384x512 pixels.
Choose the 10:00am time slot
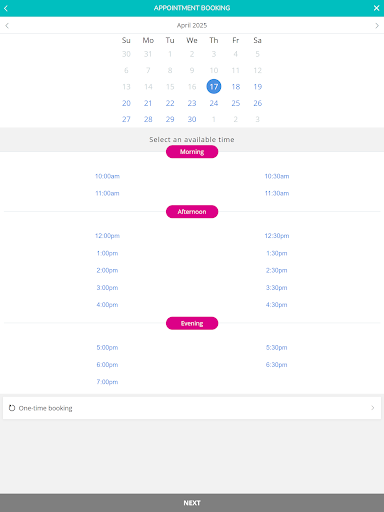click(x=107, y=176)
